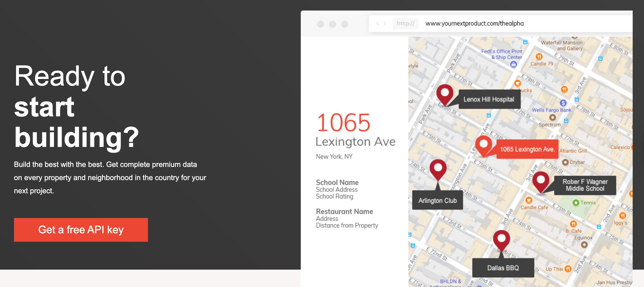Click the Get a free API key button
644x287 pixels.
click(81, 230)
